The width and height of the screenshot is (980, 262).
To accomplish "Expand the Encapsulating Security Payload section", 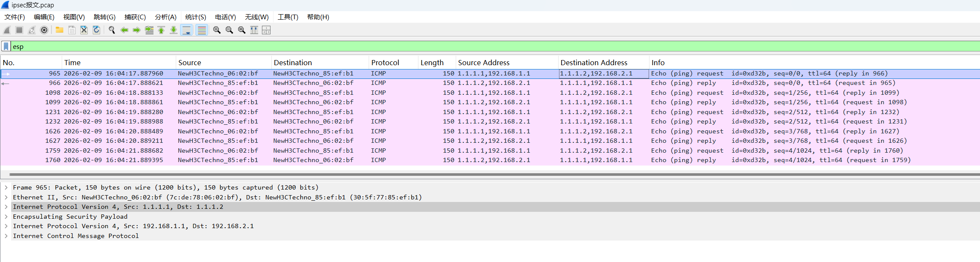I will click(6, 217).
